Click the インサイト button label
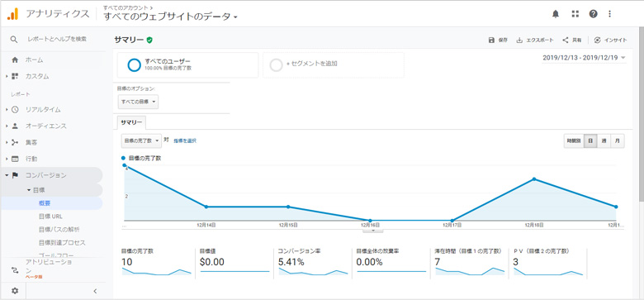The width and height of the screenshot is (644, 300). (x=616, y=40)
